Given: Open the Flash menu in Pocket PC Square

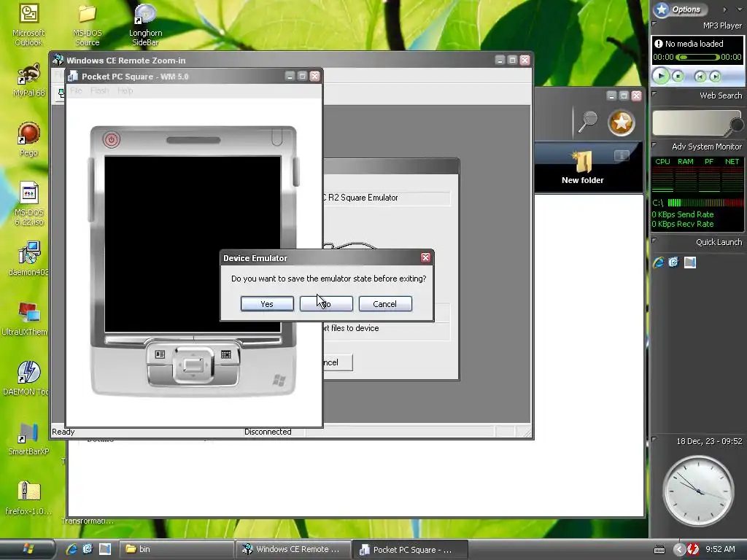Looking at the screenshot, I should point(99,90).
